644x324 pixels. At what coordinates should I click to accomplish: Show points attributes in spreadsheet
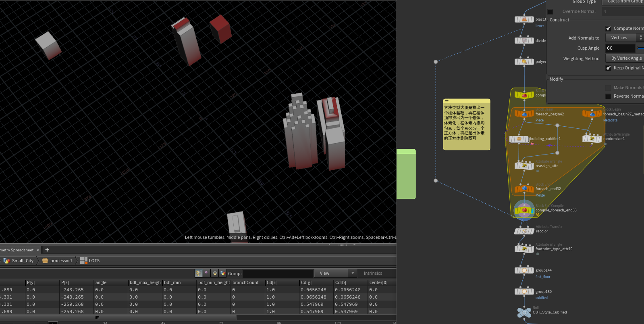pos(198,273)
